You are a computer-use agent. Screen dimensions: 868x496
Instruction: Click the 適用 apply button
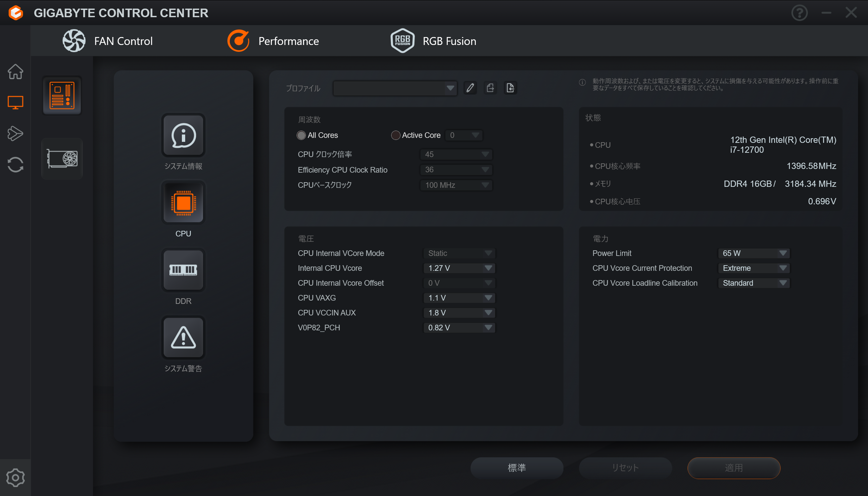[733, 468]
